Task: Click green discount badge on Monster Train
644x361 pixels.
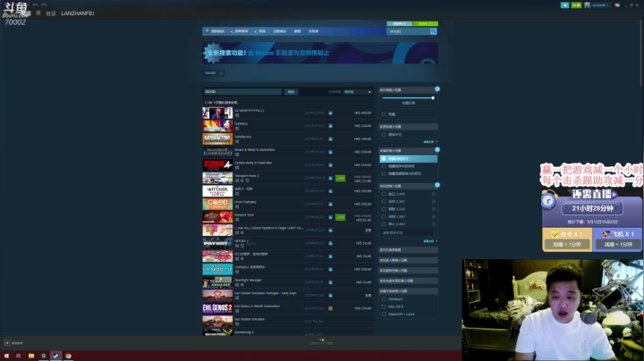Action: 340,217
